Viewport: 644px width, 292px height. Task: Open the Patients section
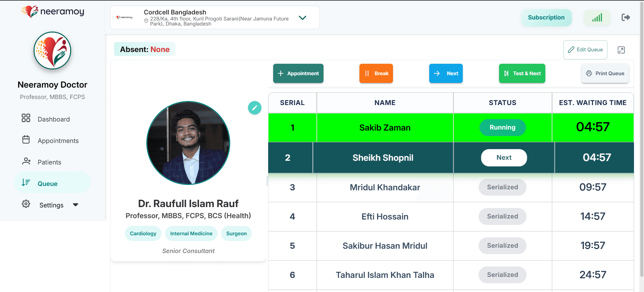[x=49, y=162]
